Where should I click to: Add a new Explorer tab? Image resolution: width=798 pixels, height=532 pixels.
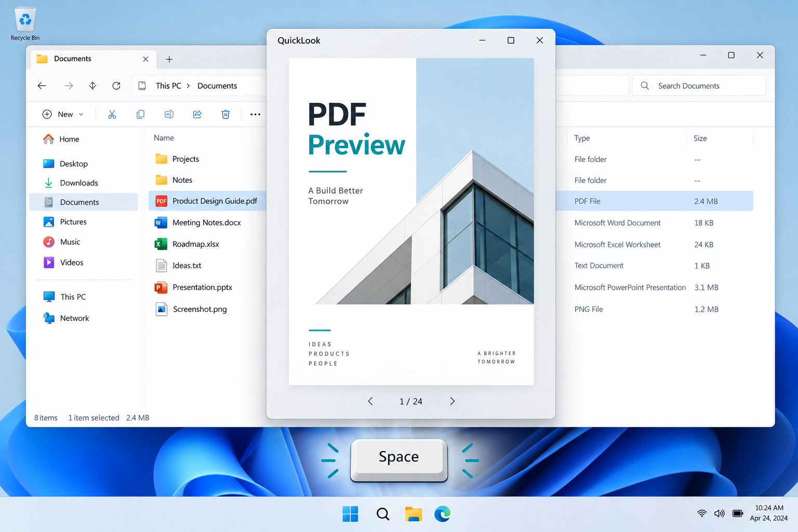point(169,59)
